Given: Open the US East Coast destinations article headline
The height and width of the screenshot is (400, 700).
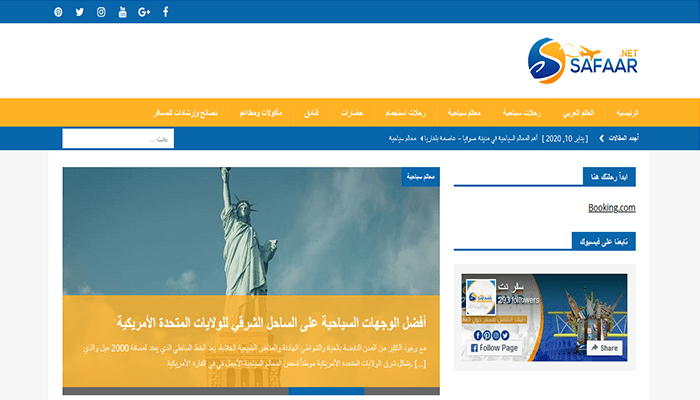Looking at the screenshot, I should coord(271,322).
